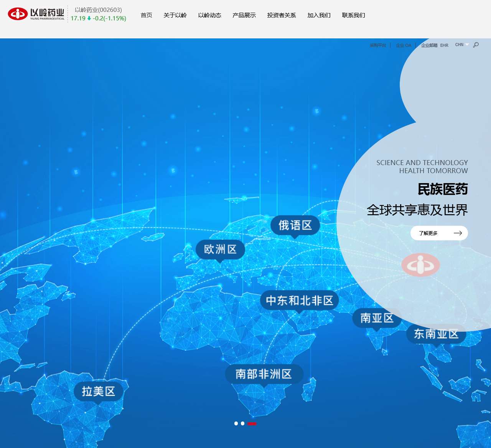Click the Yiling Pharmaceutical logo
Screen dimensions: 491x448
tap(36, 14)
